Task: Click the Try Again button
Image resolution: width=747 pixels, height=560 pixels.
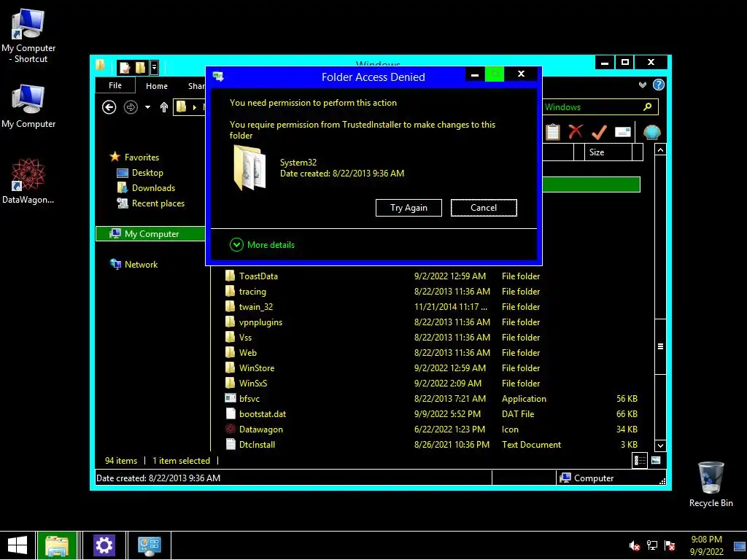Action: tap(409, 208)
